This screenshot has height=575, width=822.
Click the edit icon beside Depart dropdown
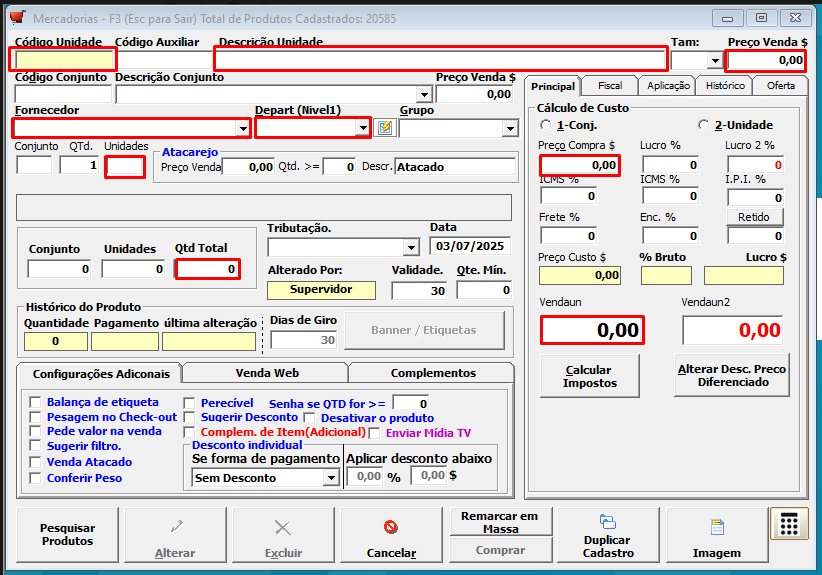point(385,128)
